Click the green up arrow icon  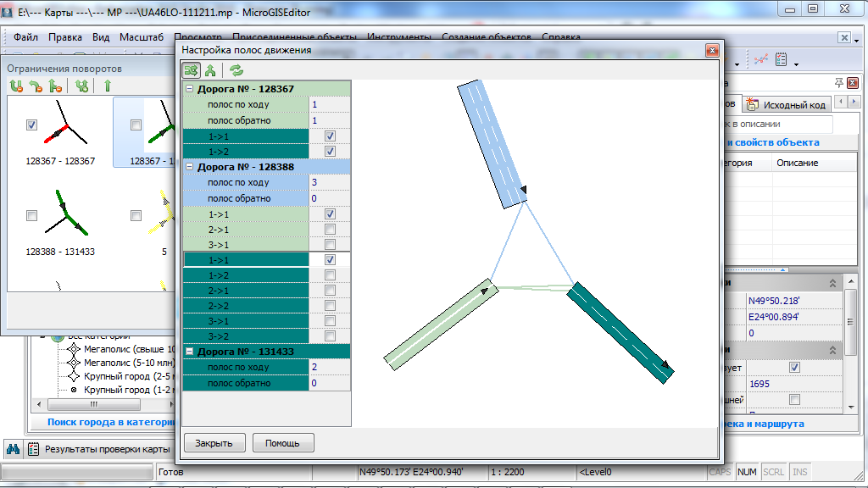[108, 86]
